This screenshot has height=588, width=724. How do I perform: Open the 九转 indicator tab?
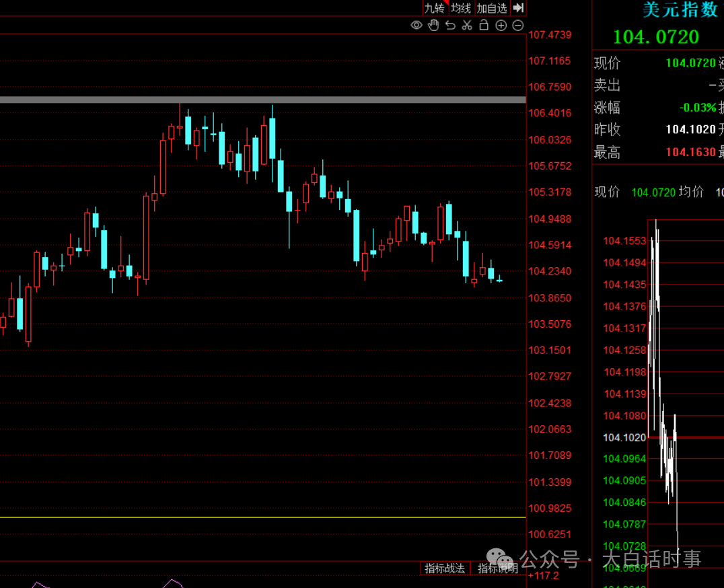click(x=435, y=8)
